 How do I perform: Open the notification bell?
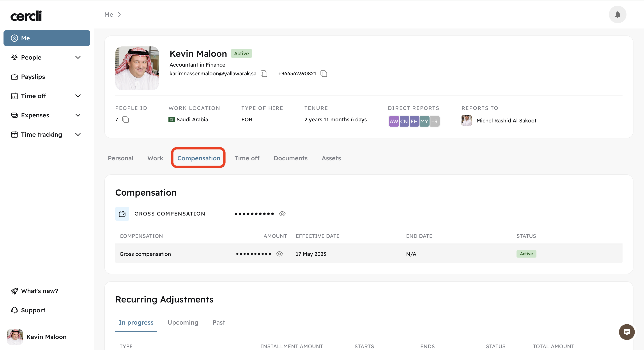point(617,14)
